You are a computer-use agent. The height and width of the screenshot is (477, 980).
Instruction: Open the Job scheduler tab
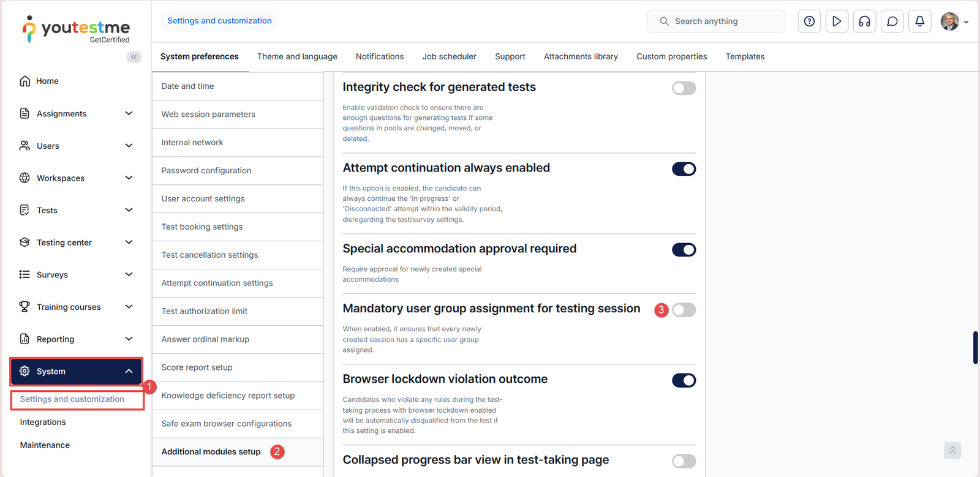click(449, 56)
